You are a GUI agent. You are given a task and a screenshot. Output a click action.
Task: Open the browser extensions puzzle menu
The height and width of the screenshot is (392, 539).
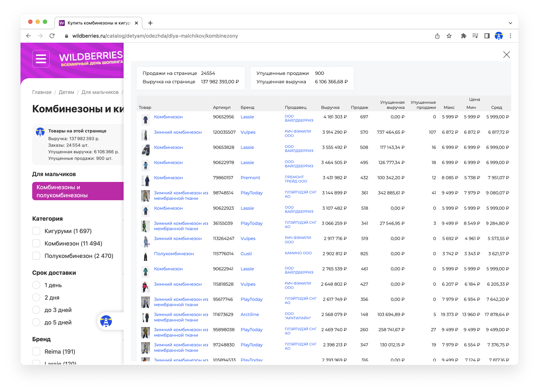tap(464, 36)
